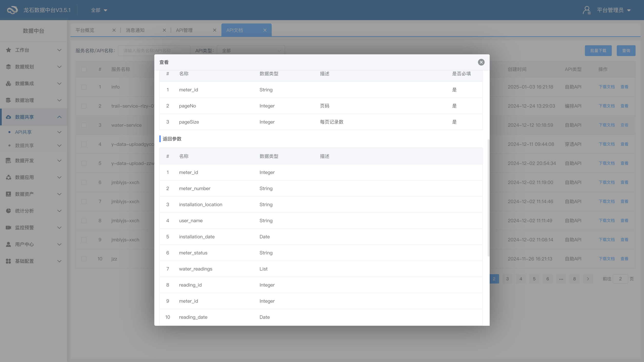Click the 监控预警 camera icon

(9, 227)
